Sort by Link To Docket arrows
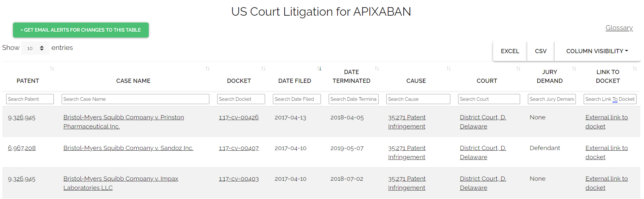644x199 pixels. pos(635,69)
